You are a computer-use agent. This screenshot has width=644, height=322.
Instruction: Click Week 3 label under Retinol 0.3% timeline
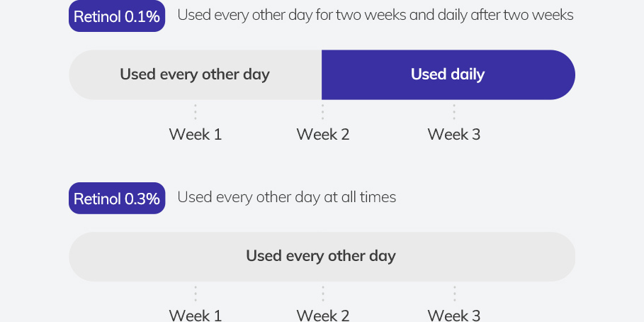coord(454,315)
